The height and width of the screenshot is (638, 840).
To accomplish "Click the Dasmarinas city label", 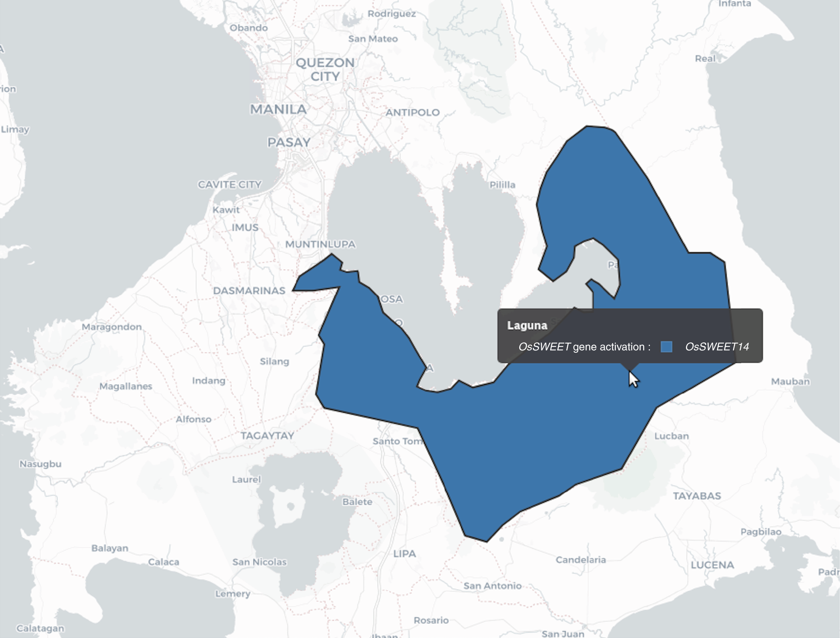I will [249, 291].
